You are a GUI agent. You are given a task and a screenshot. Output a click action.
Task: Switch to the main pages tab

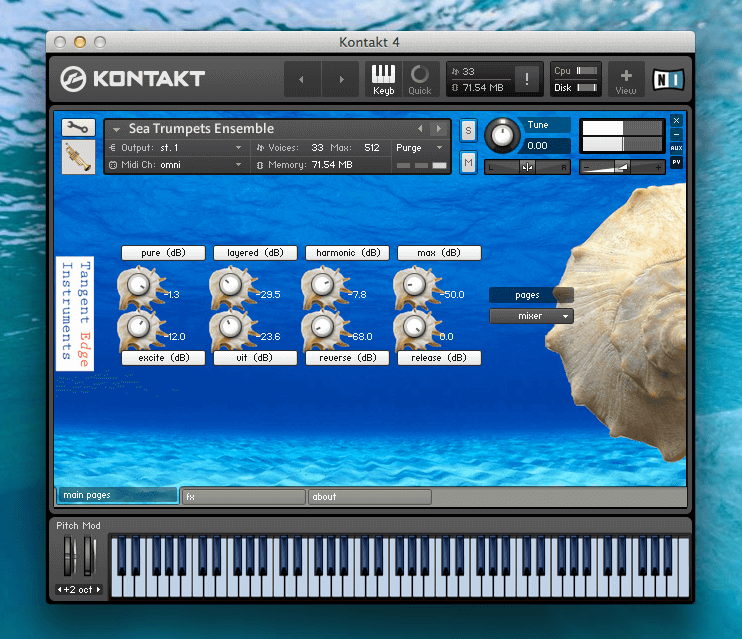point(116,495)
